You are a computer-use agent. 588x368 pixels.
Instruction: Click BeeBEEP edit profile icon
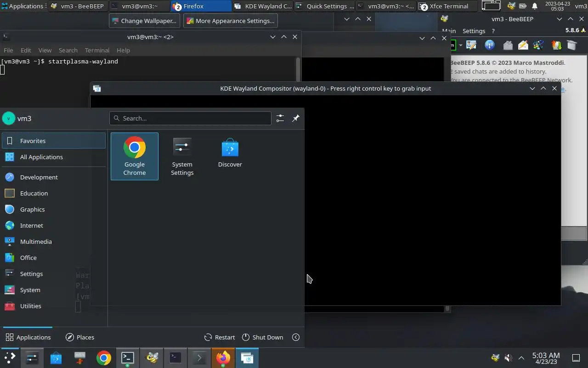click(471, 45)
